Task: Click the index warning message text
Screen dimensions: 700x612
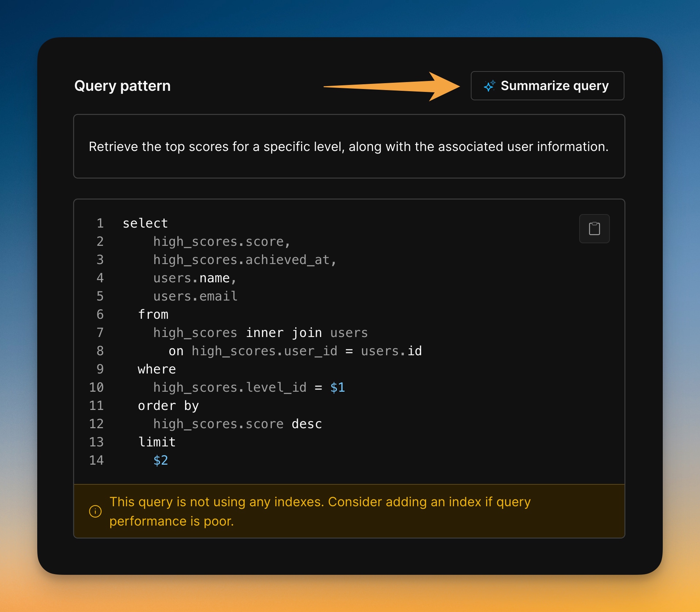Action: (x=320, y=511)
